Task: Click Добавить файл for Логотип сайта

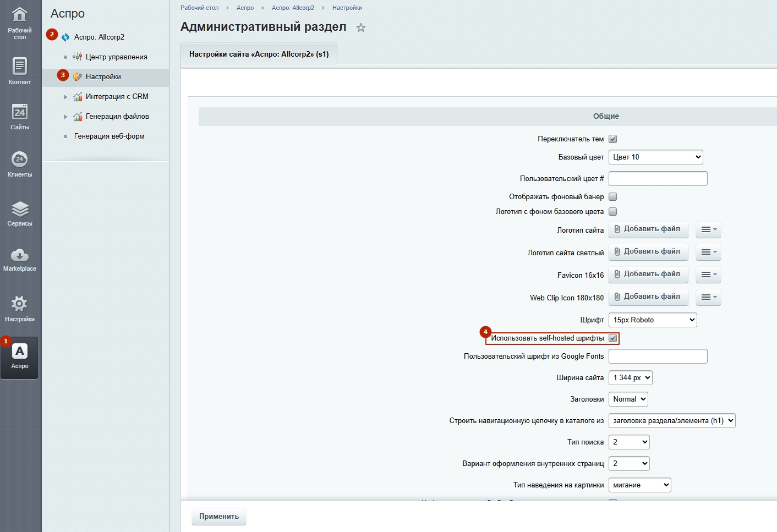Action: pyautogui.click(x=648, y=229)
